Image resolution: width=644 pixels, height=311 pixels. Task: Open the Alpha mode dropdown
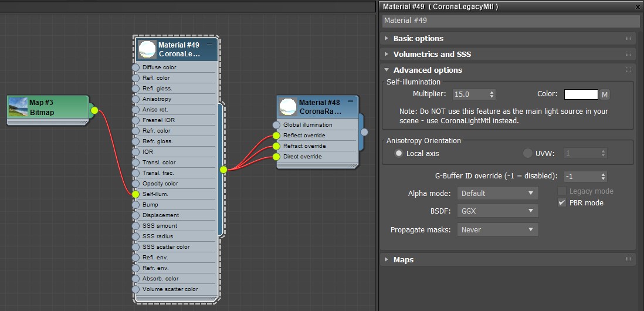coord(497,193)
